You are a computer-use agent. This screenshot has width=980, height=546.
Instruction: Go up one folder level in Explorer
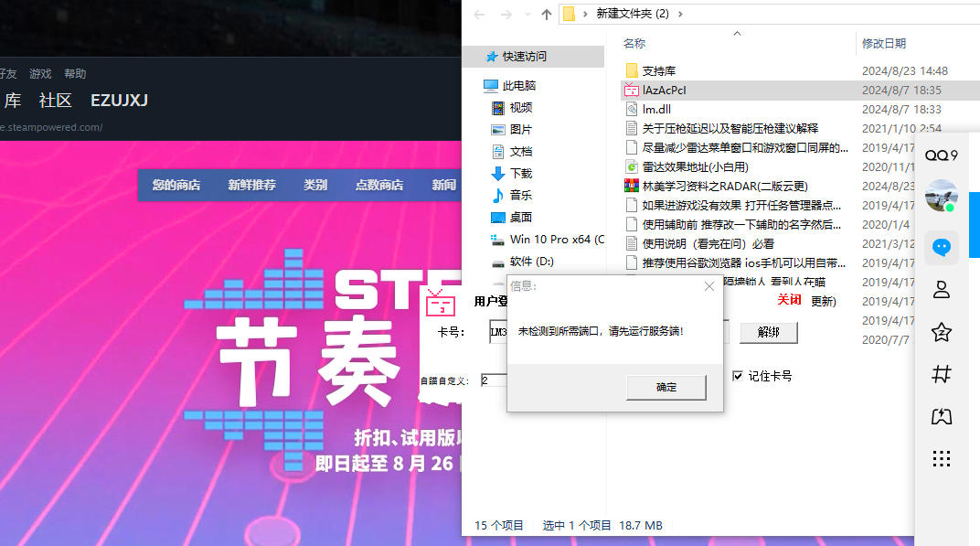(x=547, y=14)
